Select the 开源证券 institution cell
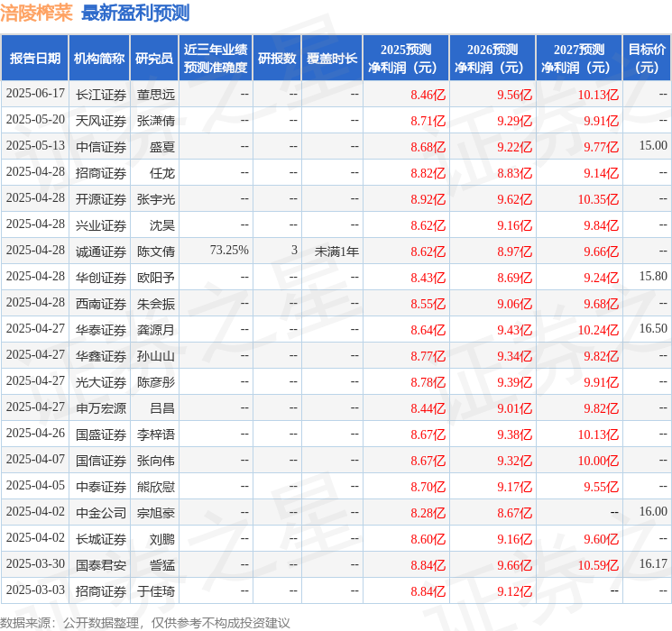 tap(101, 199)
